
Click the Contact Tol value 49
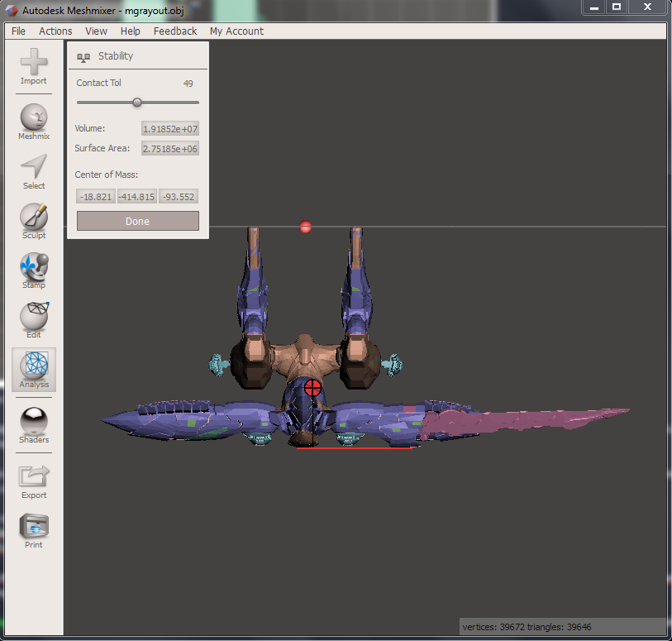click(x=188, y=84)
